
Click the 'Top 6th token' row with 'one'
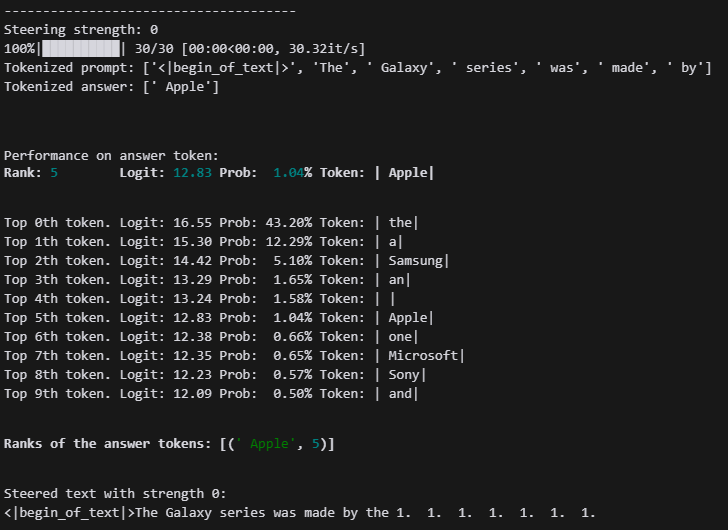click(211, 337)
